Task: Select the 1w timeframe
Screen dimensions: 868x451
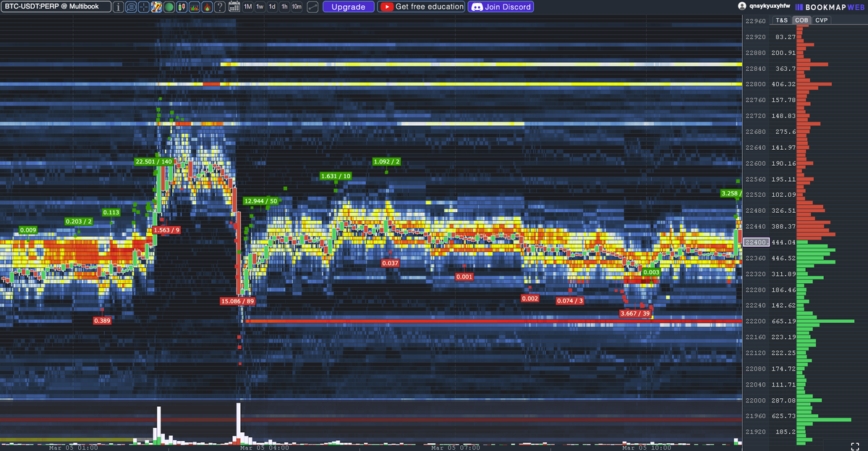Action: tap(260, 7)
